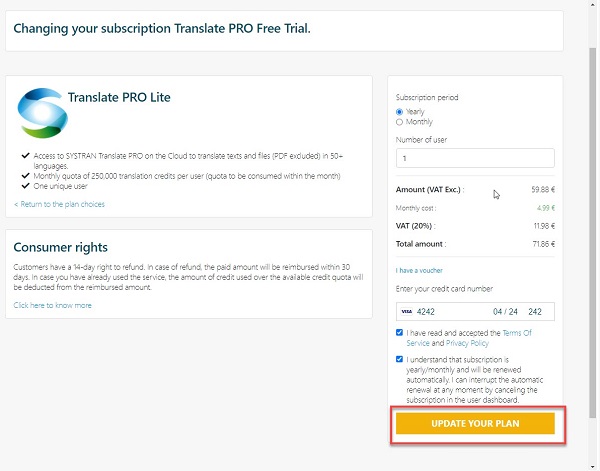This screenshot has width=600, height=471.
Task: Toggle the Terms of Service acceptance checkbox
Action: point(400,333)
